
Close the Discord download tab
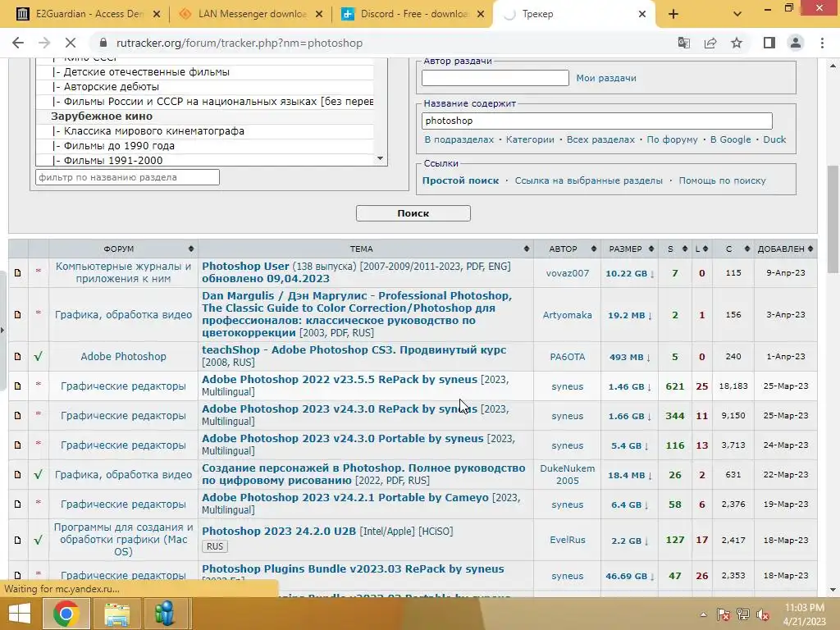click(x=481, y=15)
